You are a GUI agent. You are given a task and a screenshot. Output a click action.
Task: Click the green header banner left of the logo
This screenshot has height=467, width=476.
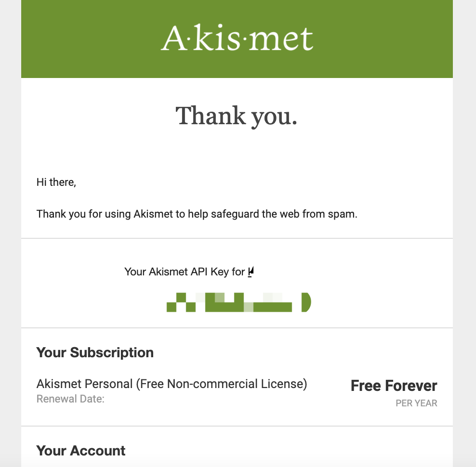pos(87,39)
